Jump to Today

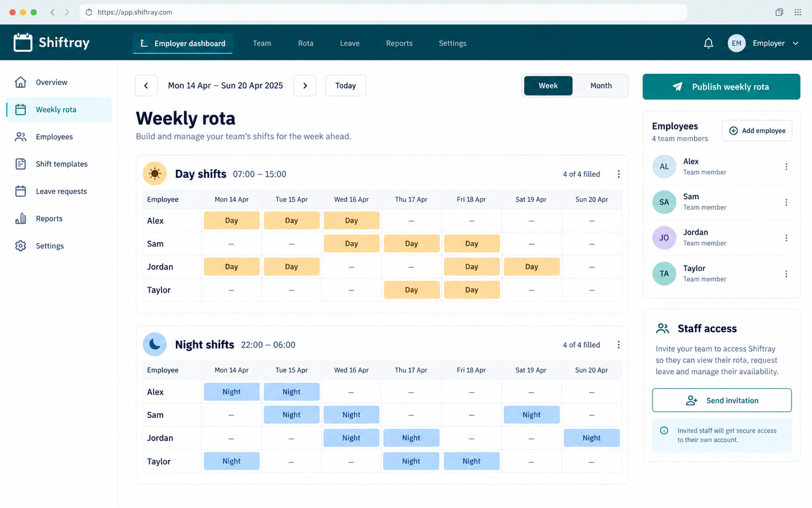[346, 86]
